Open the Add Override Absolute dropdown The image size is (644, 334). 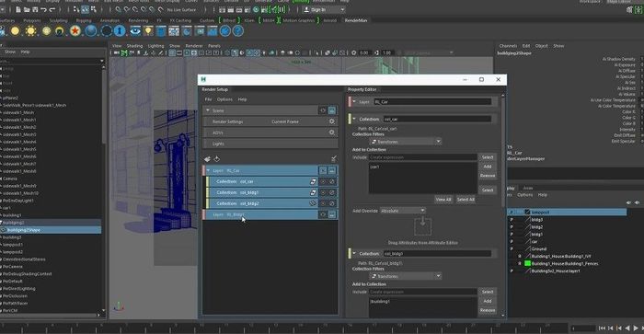(403, 211)
